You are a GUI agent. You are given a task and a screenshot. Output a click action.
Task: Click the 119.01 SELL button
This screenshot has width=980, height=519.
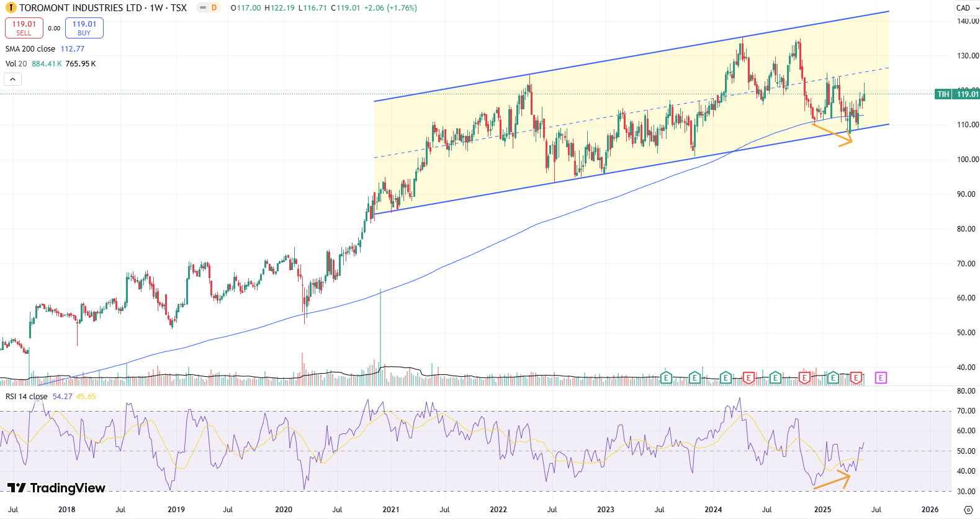(24, 28)
